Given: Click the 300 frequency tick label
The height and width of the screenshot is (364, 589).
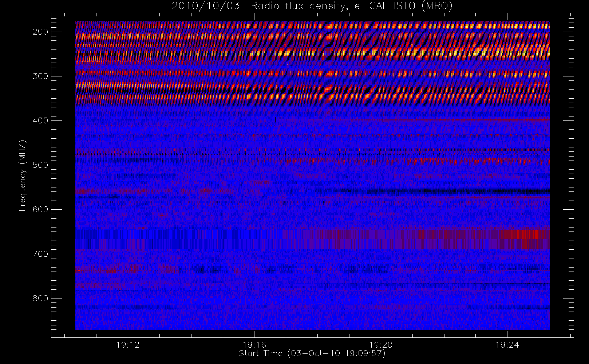Looking at the screenshot, I should [x=40, y=76].
